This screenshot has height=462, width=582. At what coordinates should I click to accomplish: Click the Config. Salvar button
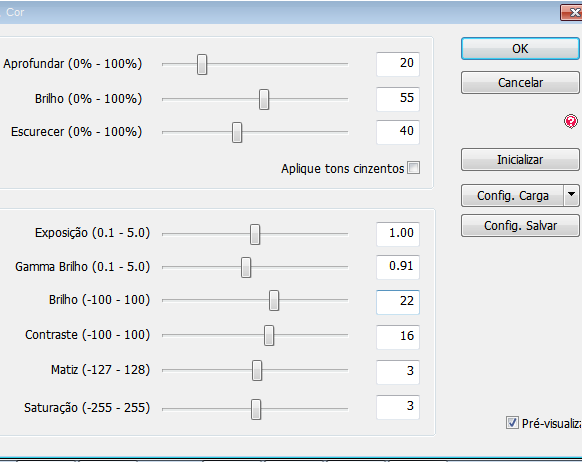520,226
